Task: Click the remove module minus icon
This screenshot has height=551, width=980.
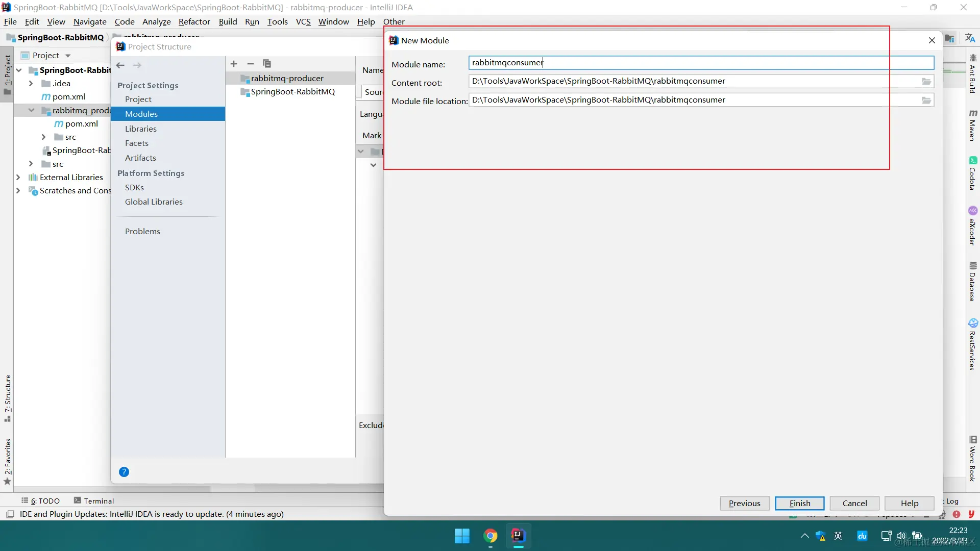Action: click(250, 64)
